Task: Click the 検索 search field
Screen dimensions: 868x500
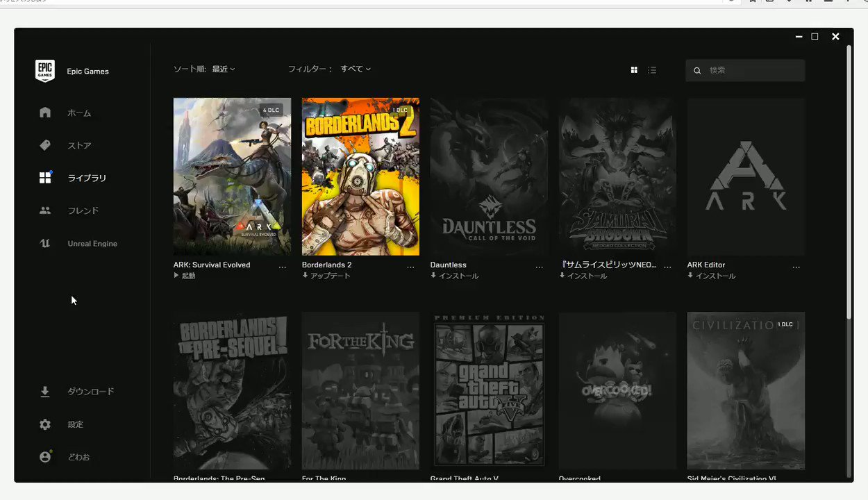Action: point(745,70)
